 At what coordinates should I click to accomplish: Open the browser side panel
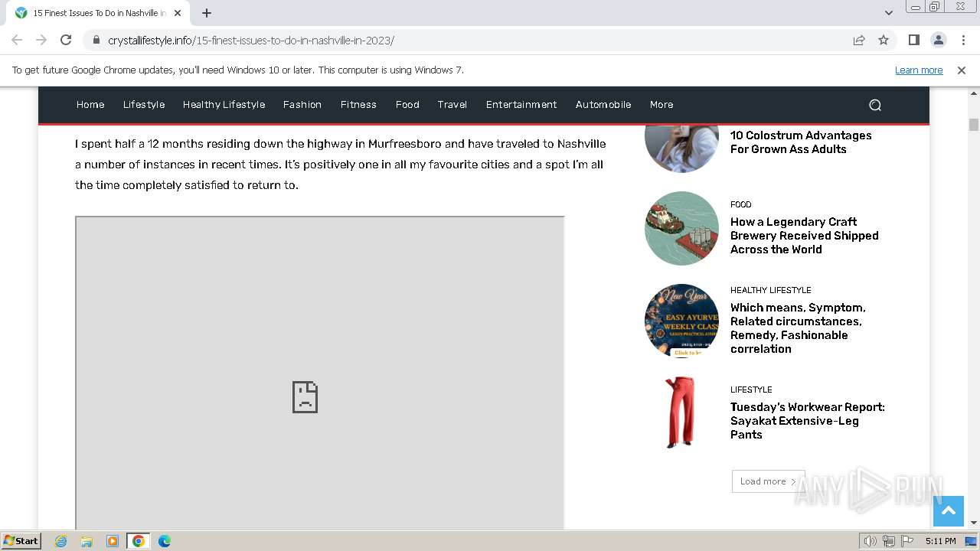click(x=913, y=40)
